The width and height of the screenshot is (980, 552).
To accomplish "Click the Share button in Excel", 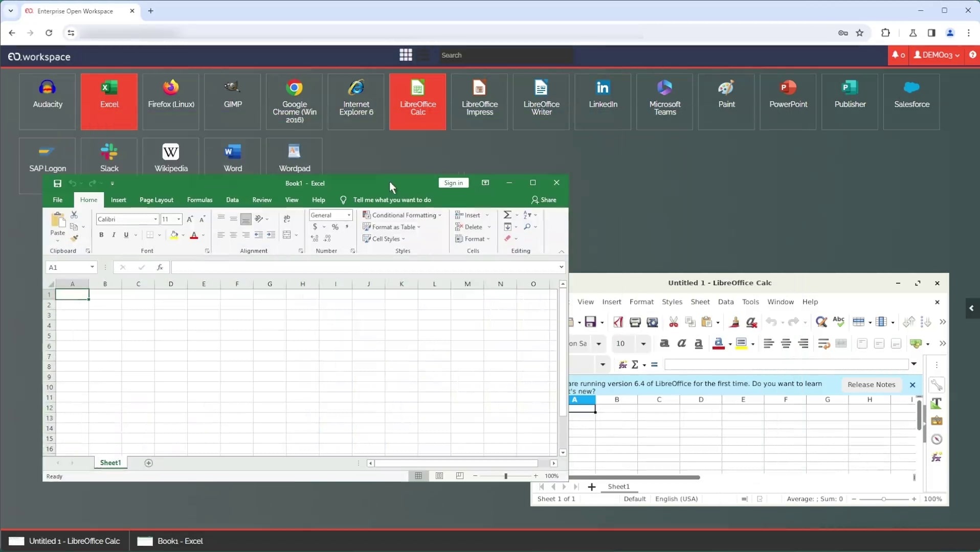I will (544, 200).
